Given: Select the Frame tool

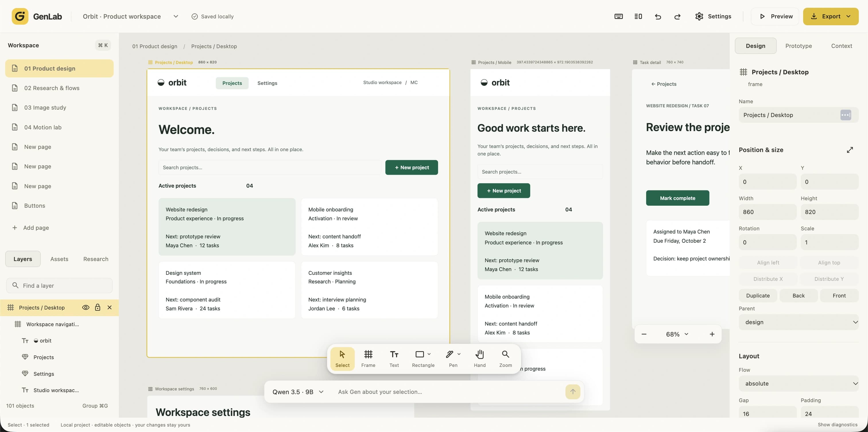Looking at the screenshot, I should point(368,359).
